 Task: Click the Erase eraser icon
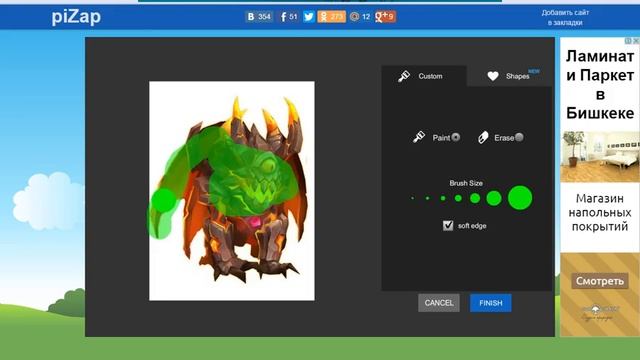483,138
